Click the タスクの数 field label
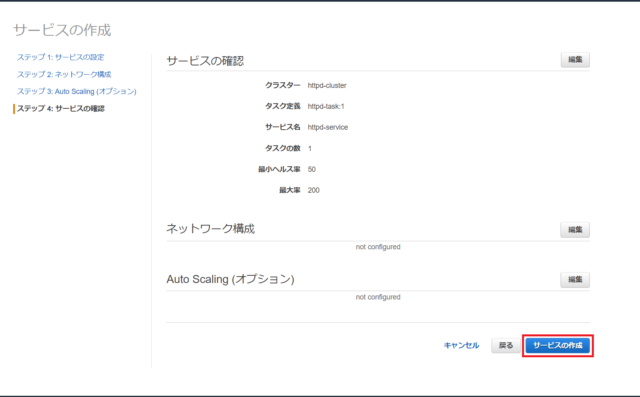The image size is (640, 397). [282, 148]
